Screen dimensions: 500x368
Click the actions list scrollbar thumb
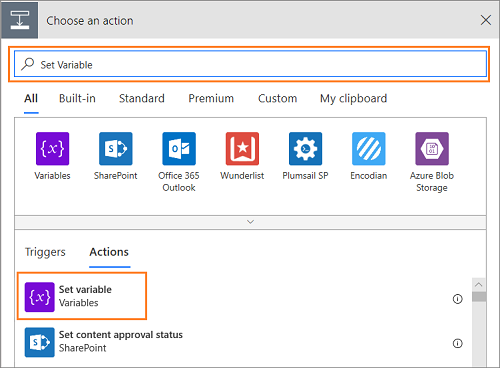coord(479,296)
